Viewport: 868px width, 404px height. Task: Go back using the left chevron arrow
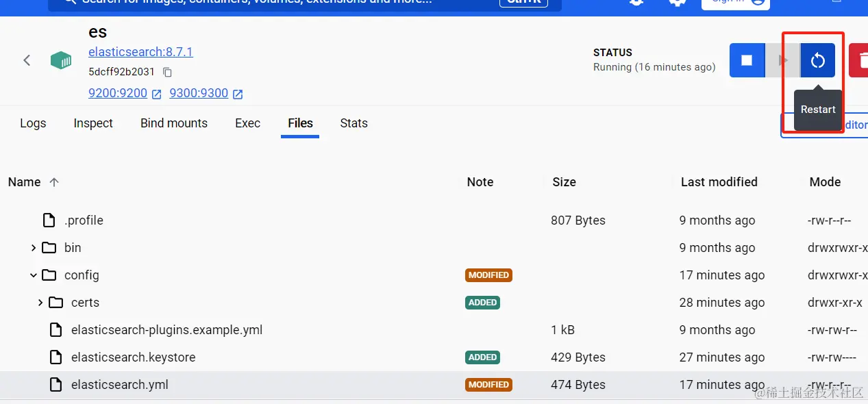click(27, 60)
